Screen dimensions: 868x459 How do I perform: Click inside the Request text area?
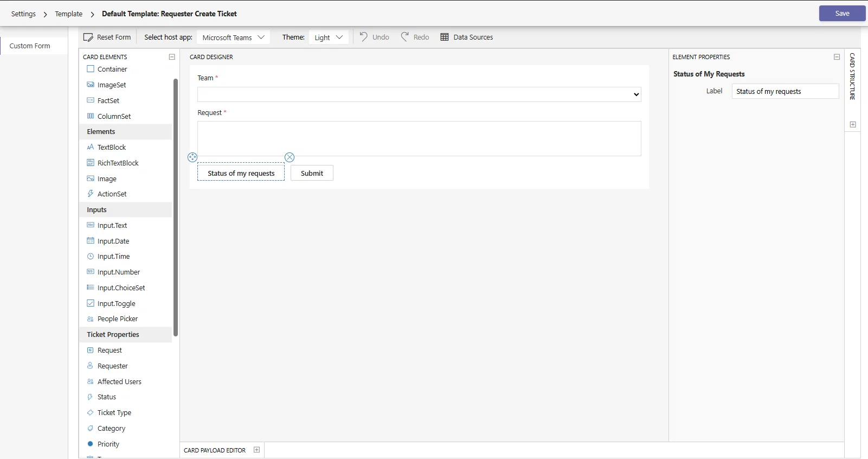tap(419, 138)
